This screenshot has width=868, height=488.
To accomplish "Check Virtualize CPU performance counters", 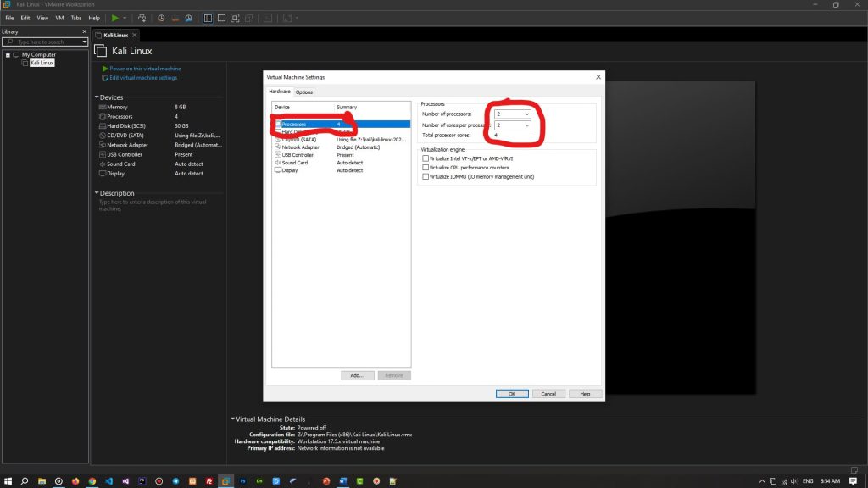I will pos(427,166).
